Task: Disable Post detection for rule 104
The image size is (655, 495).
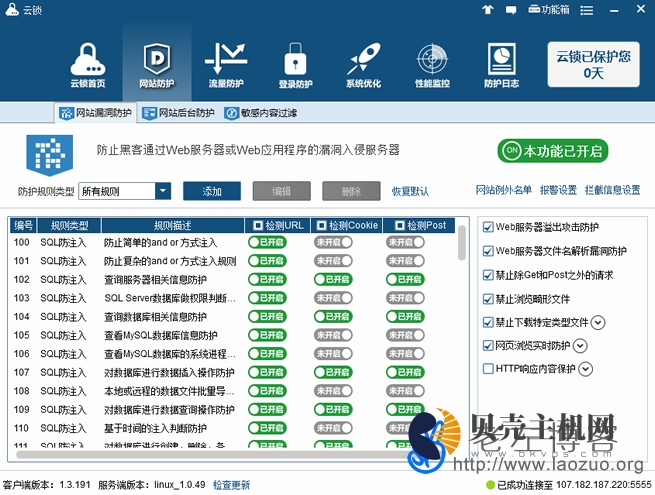Action: pyautogui.click(x=405, y=316)
